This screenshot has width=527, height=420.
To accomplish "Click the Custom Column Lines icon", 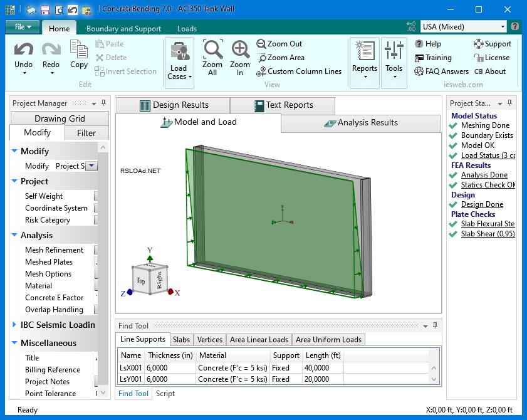I will coord(261,71).
